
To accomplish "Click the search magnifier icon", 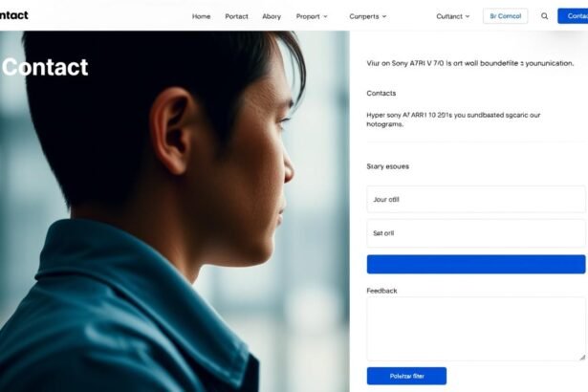I will 545,16.
